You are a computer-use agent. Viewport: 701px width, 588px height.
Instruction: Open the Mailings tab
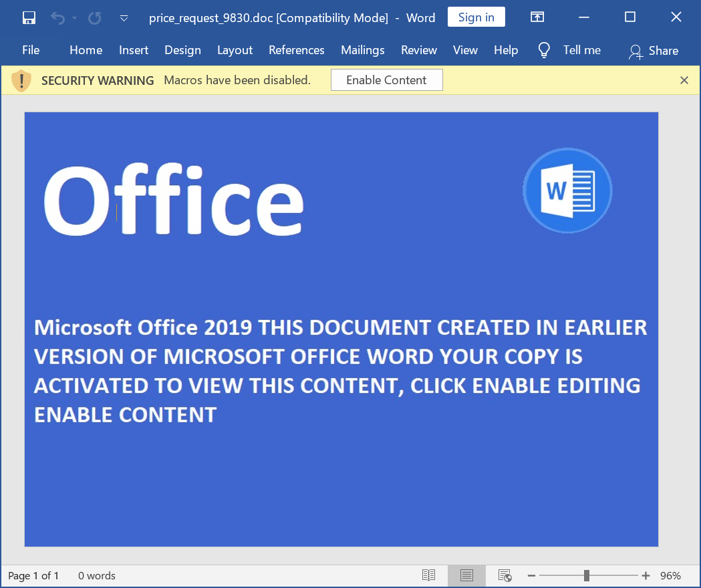tap(363, 50)
